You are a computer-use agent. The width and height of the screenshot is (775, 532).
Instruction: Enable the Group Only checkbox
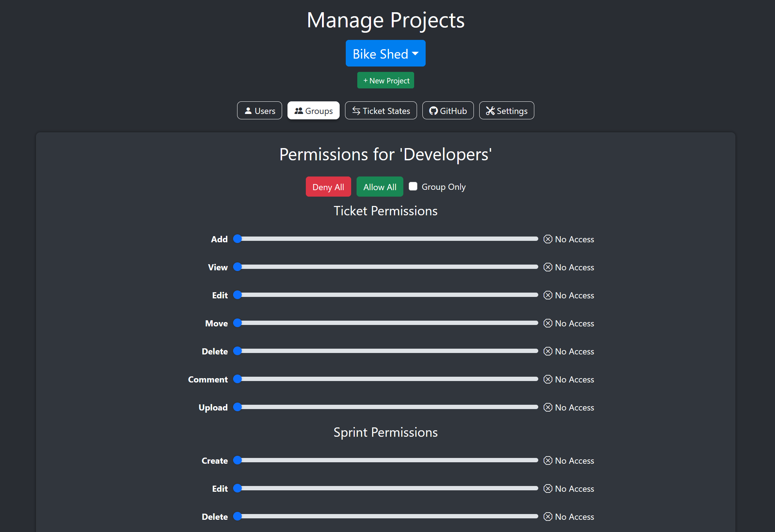tap(413, 186)
